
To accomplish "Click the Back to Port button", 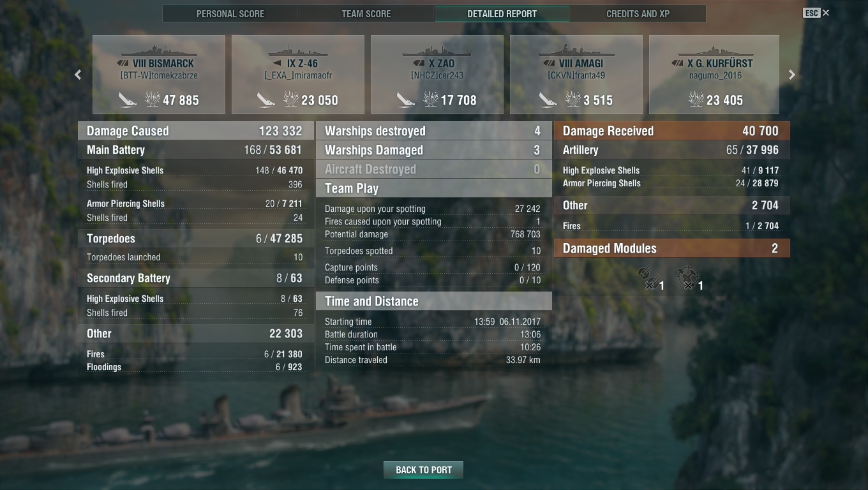I will point(424,470).
